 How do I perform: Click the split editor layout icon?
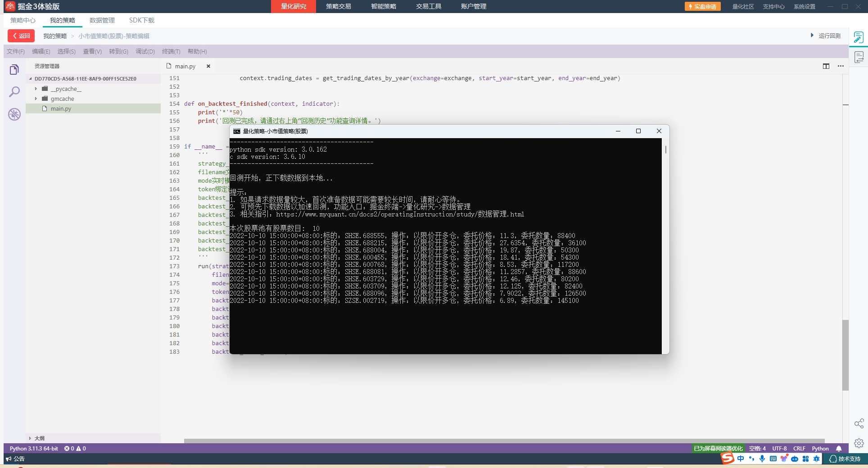tap(826, 66)
